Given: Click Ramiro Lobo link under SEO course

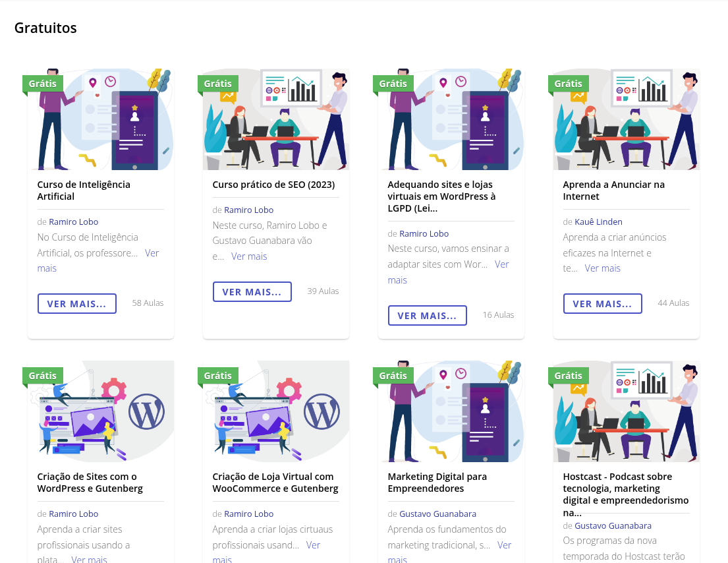Looking at the screenshot, I should (249, 210).
